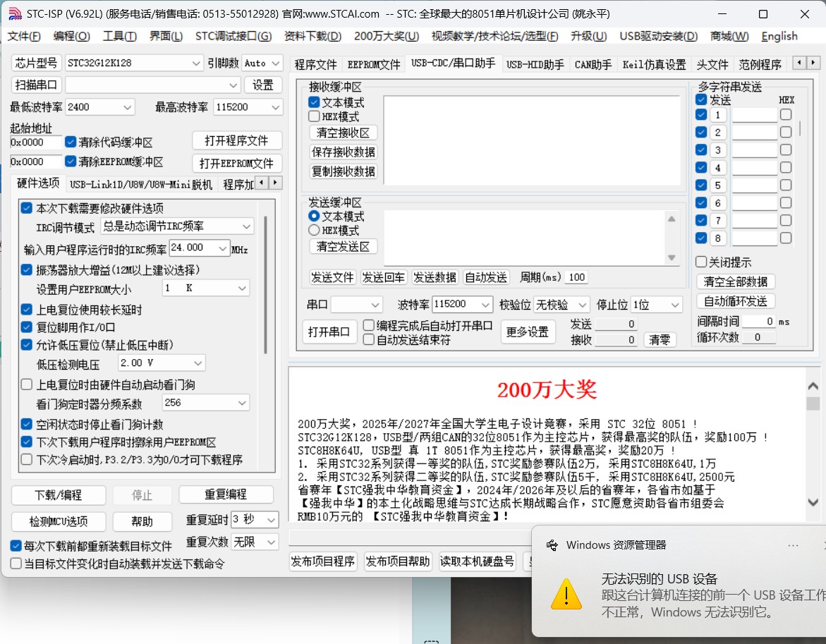Select HEX模式 radio in the send buffer

pyautogui.click(x=314, y=230)
